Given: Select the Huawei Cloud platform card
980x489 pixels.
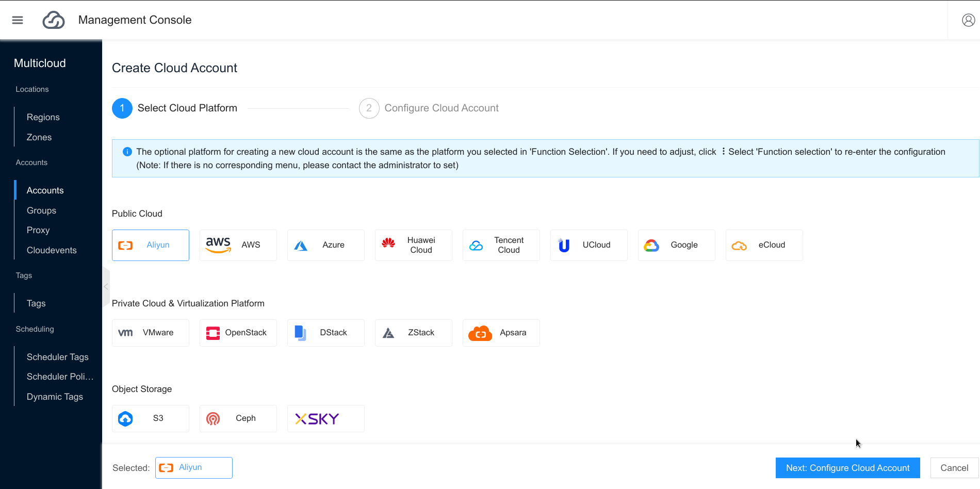Looking at the screenshot, I should pos(414,245).
